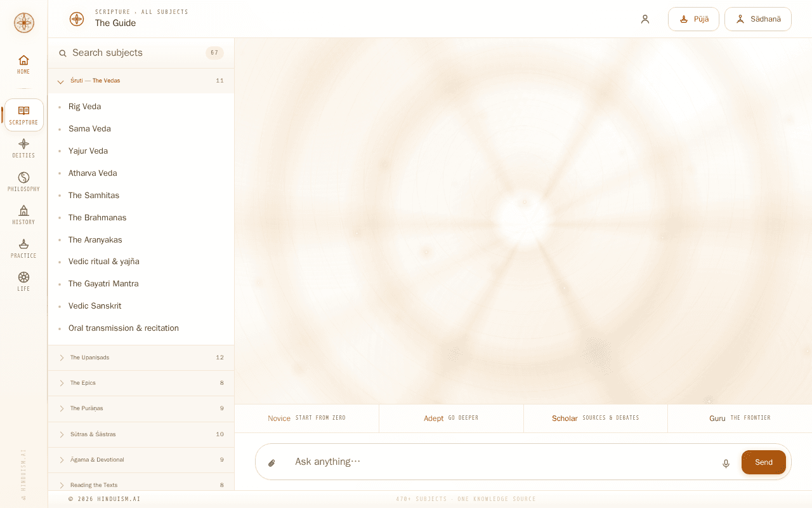
Task: Open the Atharva Veda subject
Action: click(x=141, y=173)
